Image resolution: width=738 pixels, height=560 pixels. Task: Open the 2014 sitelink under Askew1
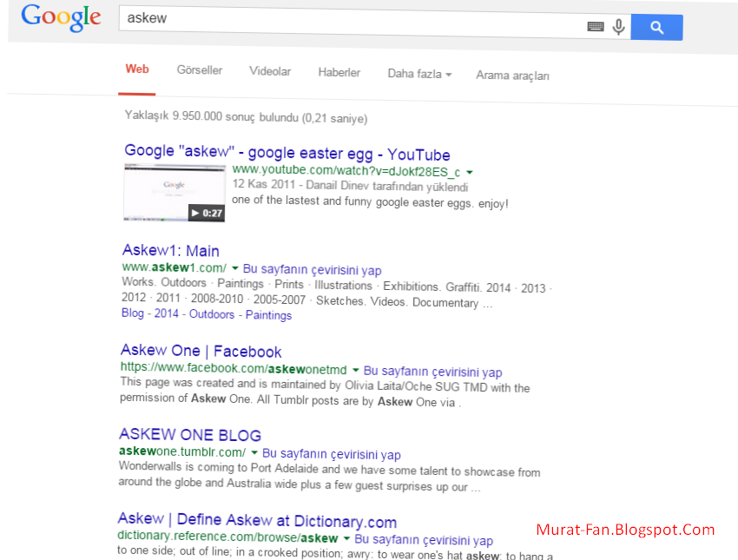166,313
